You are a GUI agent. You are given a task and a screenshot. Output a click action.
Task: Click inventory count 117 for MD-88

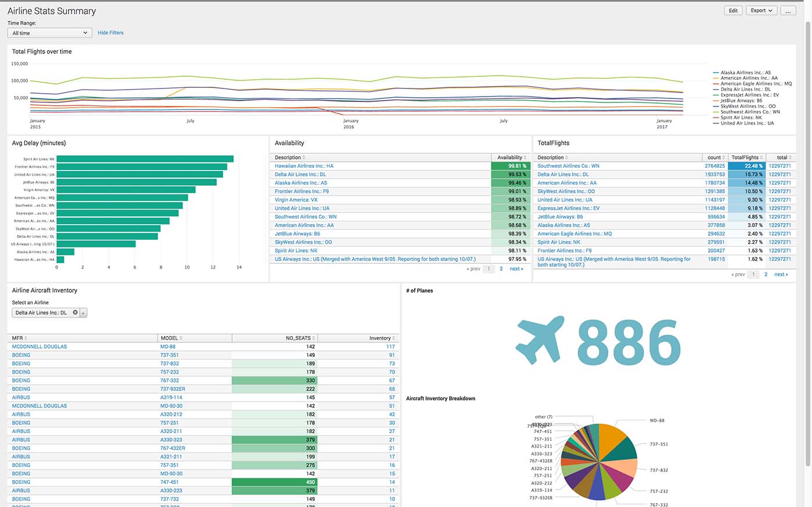click(390, 346)
